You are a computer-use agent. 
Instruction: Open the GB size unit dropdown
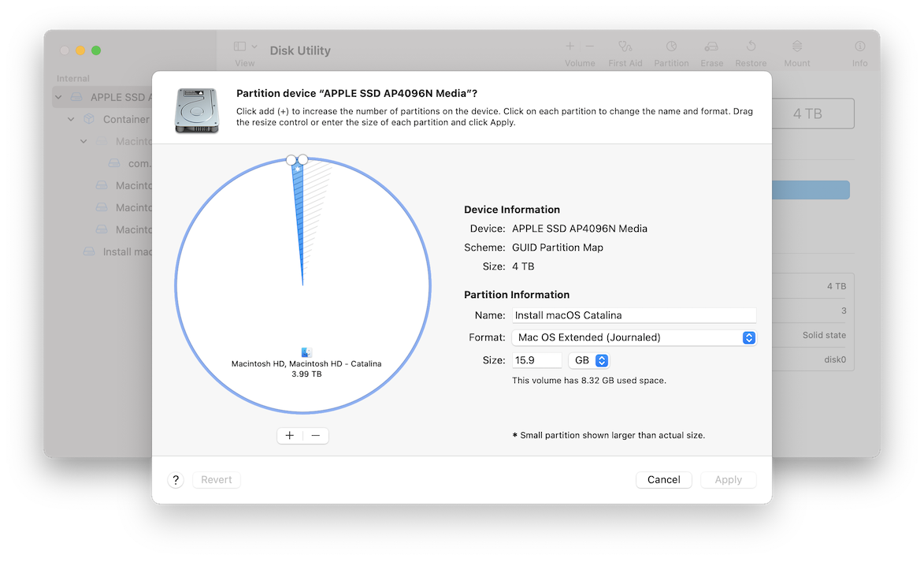click(588, 360)
